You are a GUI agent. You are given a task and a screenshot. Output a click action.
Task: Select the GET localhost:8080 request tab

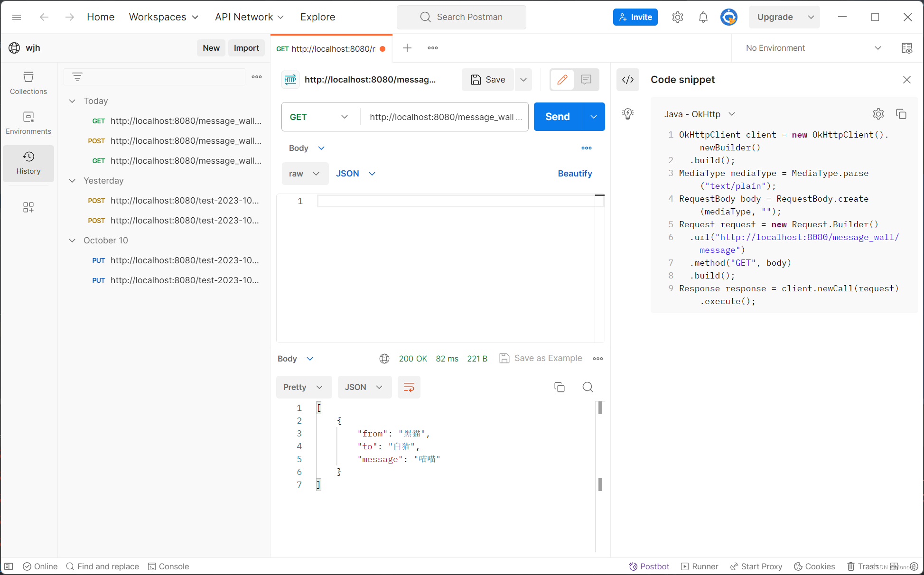click(x=331, y=49)
